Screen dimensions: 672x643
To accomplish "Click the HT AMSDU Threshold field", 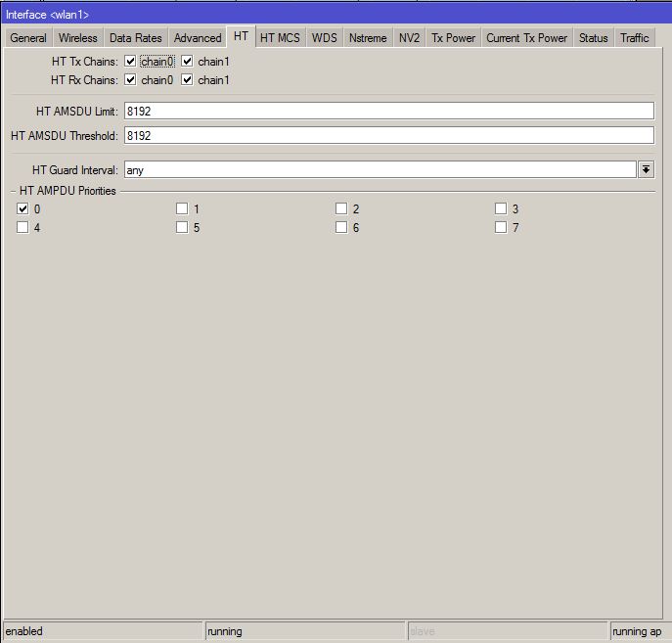I will pyautogui.click(x=389, y=135).
